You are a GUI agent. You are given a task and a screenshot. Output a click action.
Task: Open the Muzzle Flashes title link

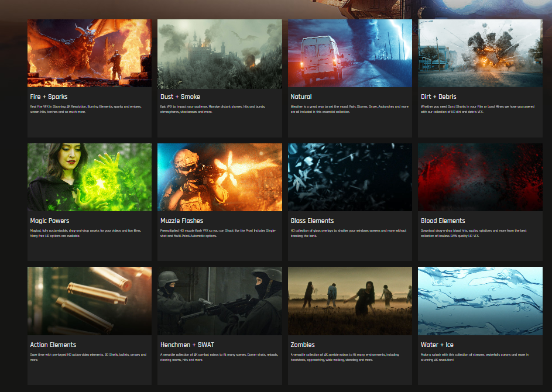181,221
